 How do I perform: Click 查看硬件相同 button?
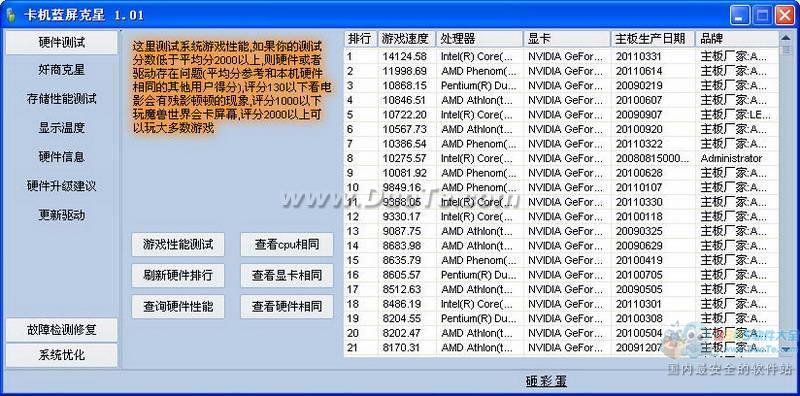(x=287, y=307)
